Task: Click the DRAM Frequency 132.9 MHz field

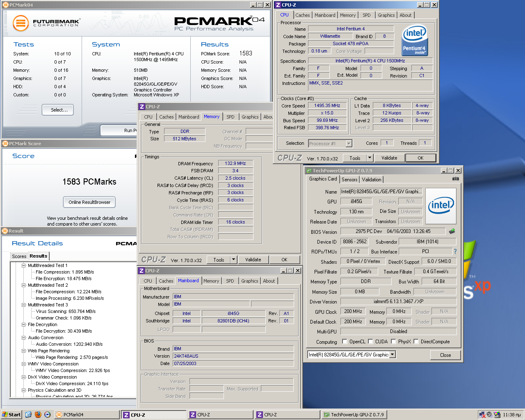Action: (x=235, y=163)
